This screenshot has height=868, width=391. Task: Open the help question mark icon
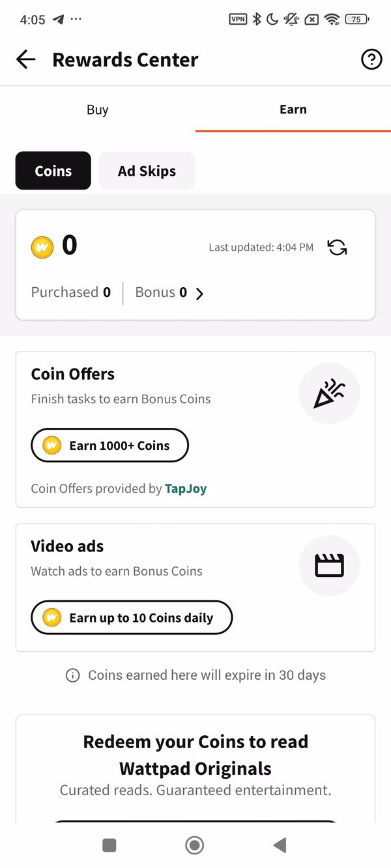click(371, 60)
